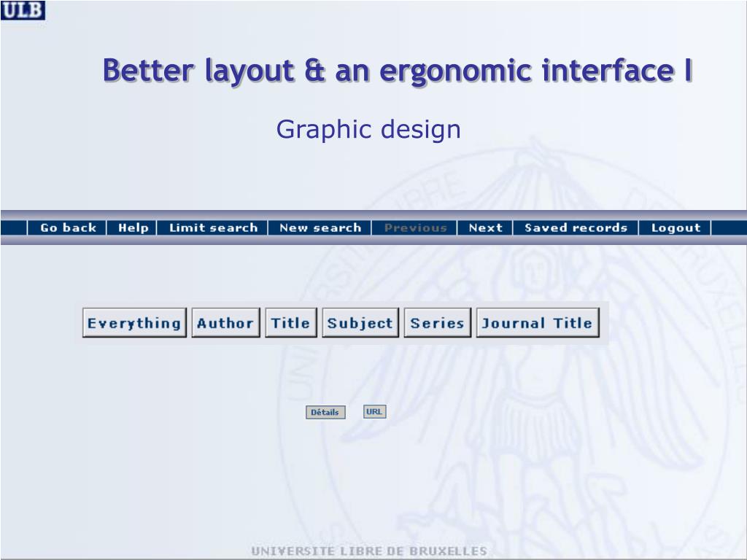The height and width of the screenshot is (560, 747).
Task: Open Saved records
Action: [x=576, y=227]
